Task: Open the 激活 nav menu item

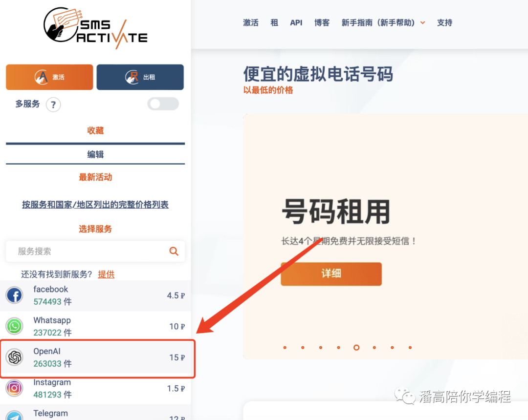Action: (251, 23)
